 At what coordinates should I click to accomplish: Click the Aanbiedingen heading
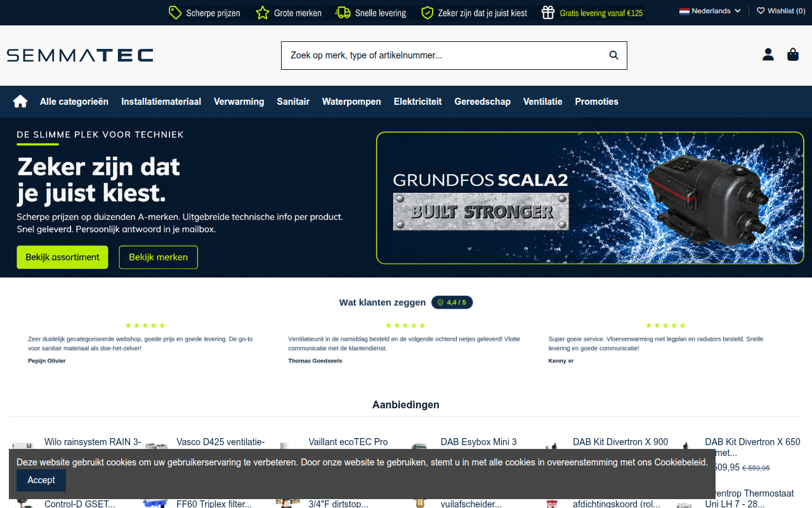coord(406,404)
